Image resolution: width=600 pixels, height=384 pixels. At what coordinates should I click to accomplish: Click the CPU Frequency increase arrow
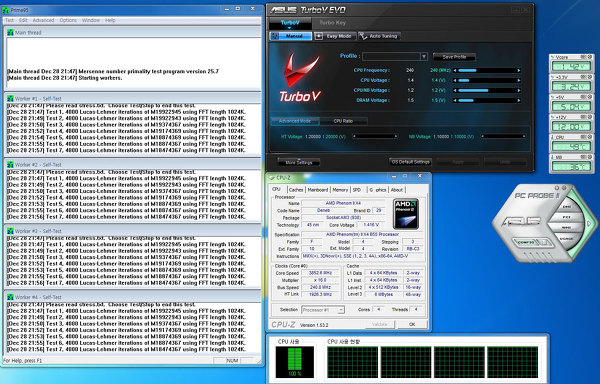pos(519,70)
